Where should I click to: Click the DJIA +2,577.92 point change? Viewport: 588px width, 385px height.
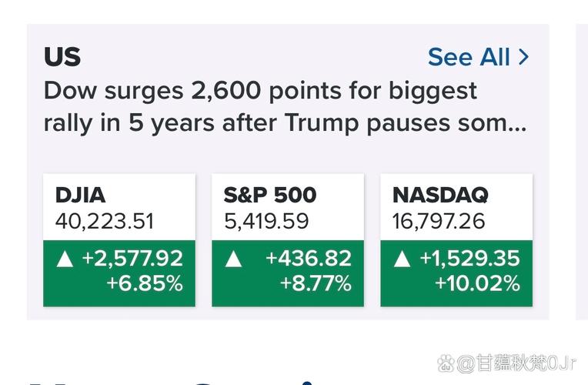pyautogui.click(x=132, y=258)
